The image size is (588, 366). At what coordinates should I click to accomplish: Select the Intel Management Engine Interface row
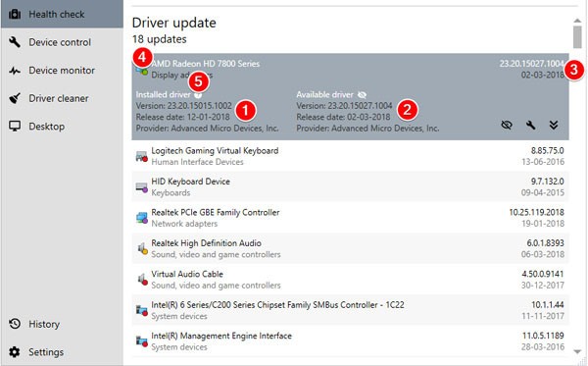(350, 340)
